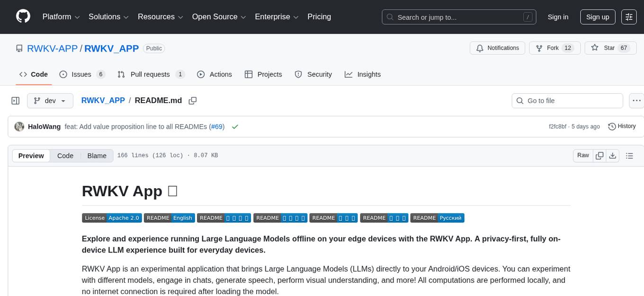The height and width of the screenshot is (296, 644).
Task: Copy the README.md file path
Action: [192, 101]
